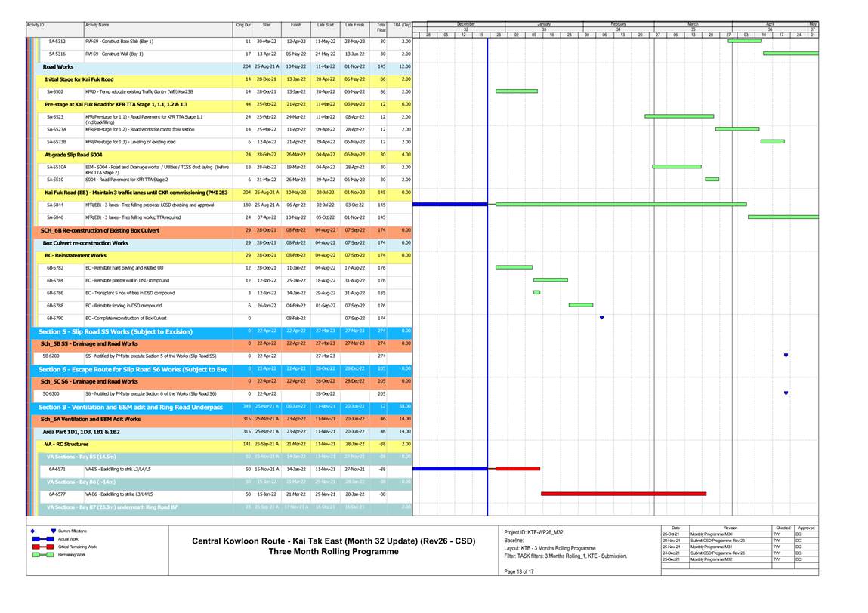Click the January month in the timescale header
This screenshot has height=613, width=868.
(x=543, y=24)
